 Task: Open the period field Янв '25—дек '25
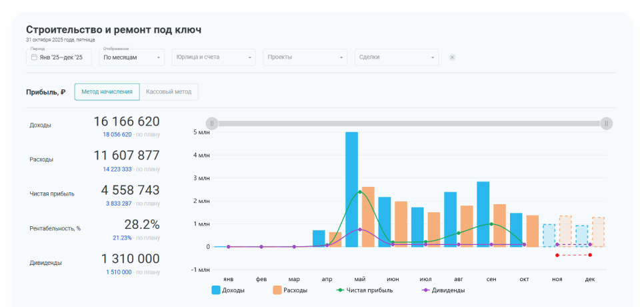click(x=61, y=57)
